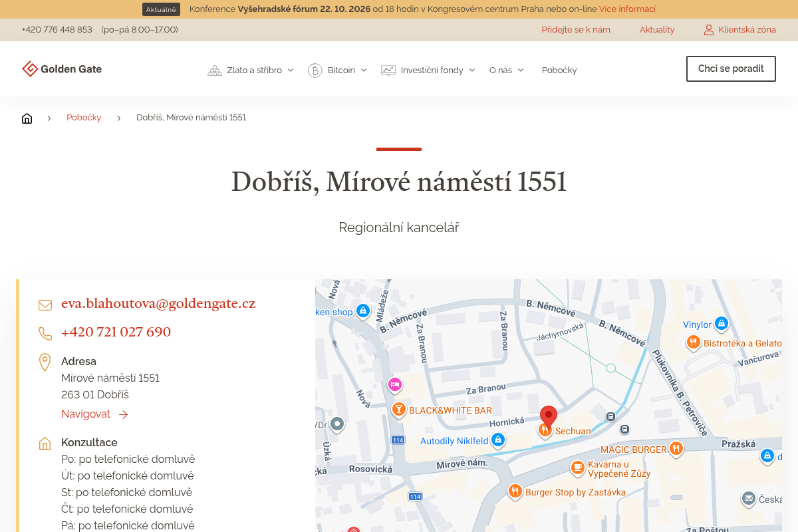
Task: Click the Autodíly Niklfeld shop marker
Action: [498, 440]
